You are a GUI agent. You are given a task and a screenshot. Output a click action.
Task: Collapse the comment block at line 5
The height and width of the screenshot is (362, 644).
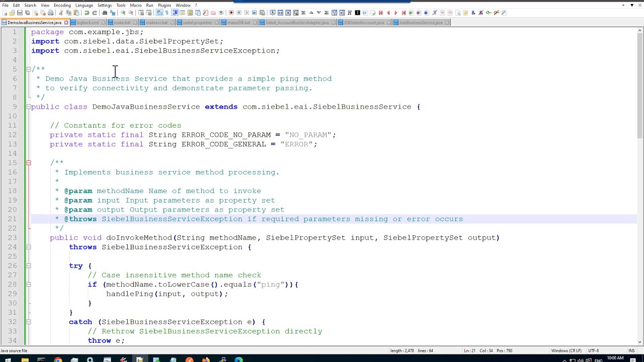coord(29,69)
